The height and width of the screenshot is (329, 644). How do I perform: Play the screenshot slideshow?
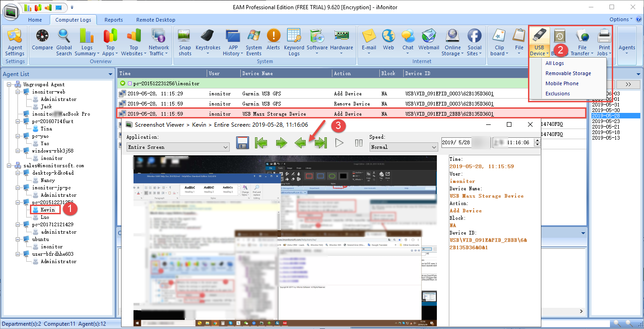click(x=339, y=143)
